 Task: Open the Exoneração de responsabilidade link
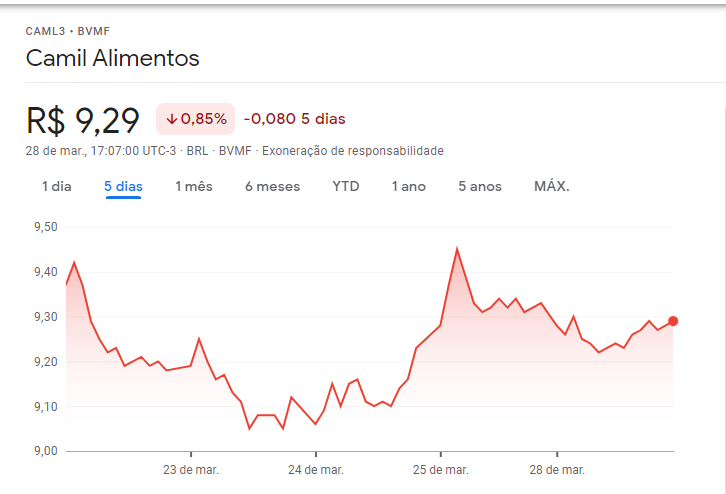pyautogui.click(x=353, y=151)
